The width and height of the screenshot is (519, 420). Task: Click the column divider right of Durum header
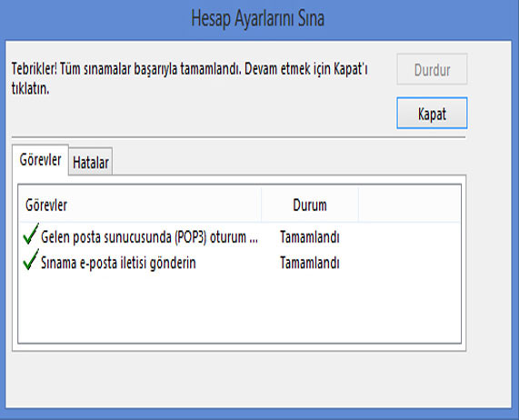(358, 205)
